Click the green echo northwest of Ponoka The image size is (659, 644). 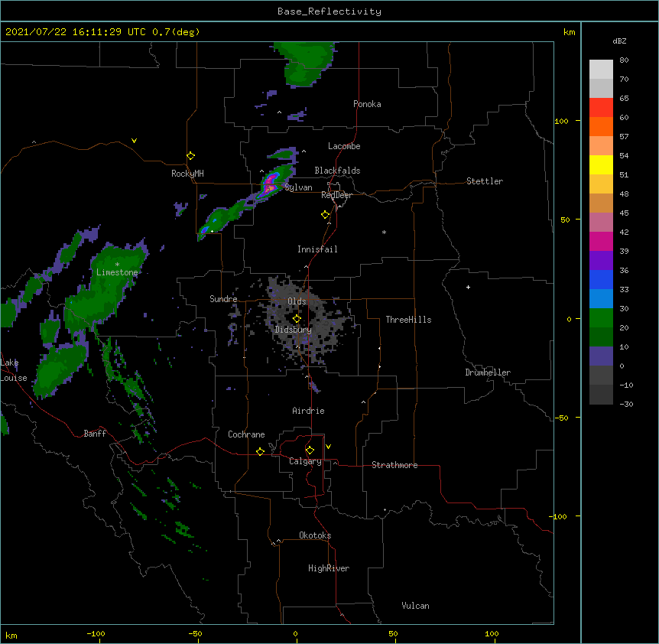click(x=306, y=63)
